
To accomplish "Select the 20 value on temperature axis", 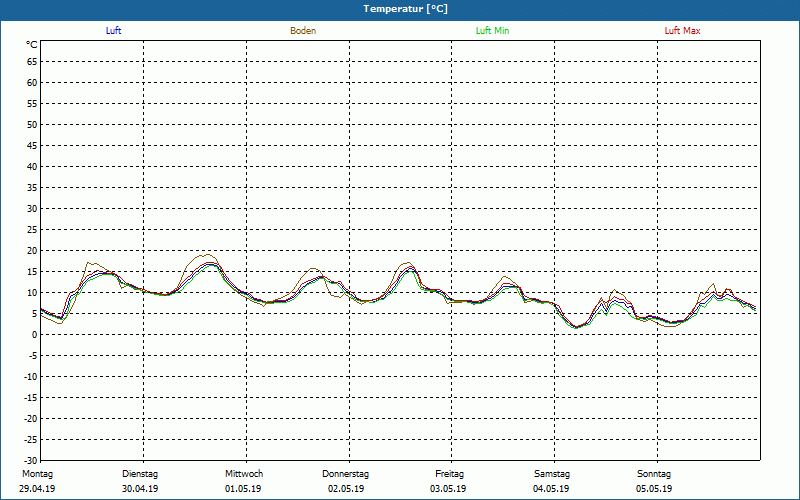I will (x=32, y=251).
